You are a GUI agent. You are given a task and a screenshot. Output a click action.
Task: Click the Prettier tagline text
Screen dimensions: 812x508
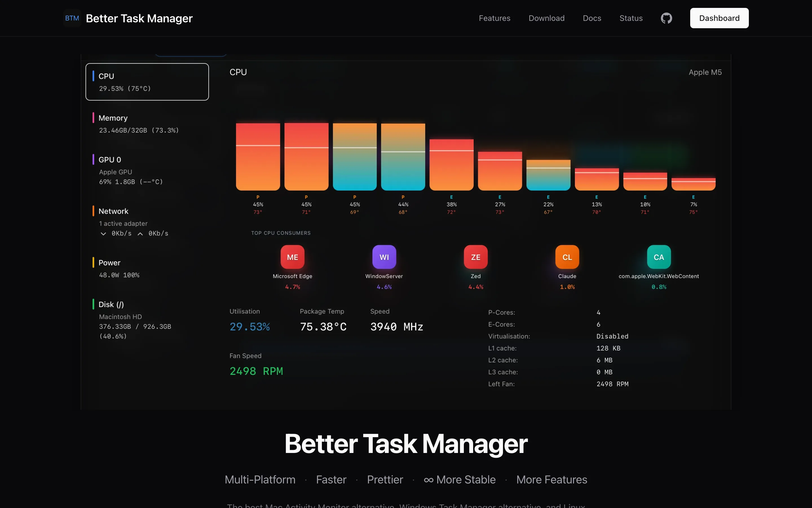385,479
